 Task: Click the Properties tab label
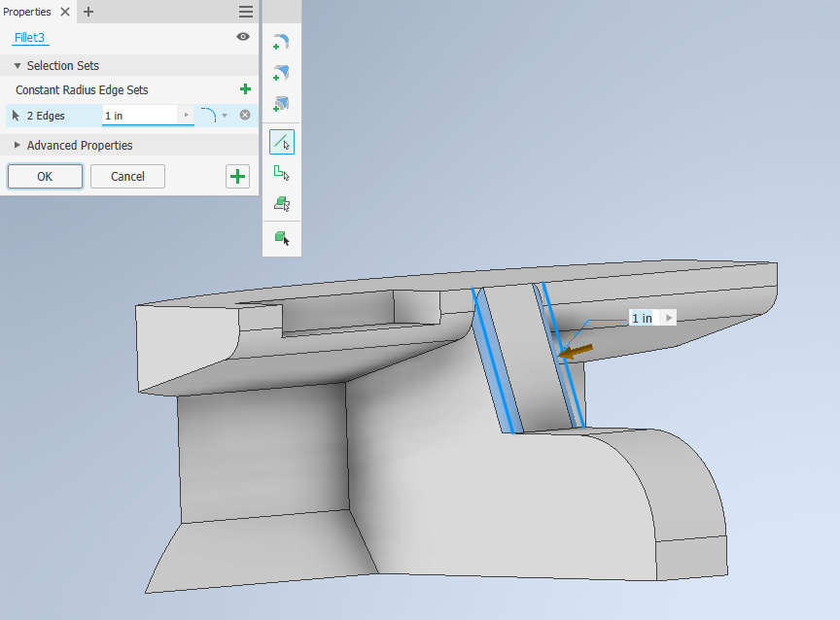(27, 12)
